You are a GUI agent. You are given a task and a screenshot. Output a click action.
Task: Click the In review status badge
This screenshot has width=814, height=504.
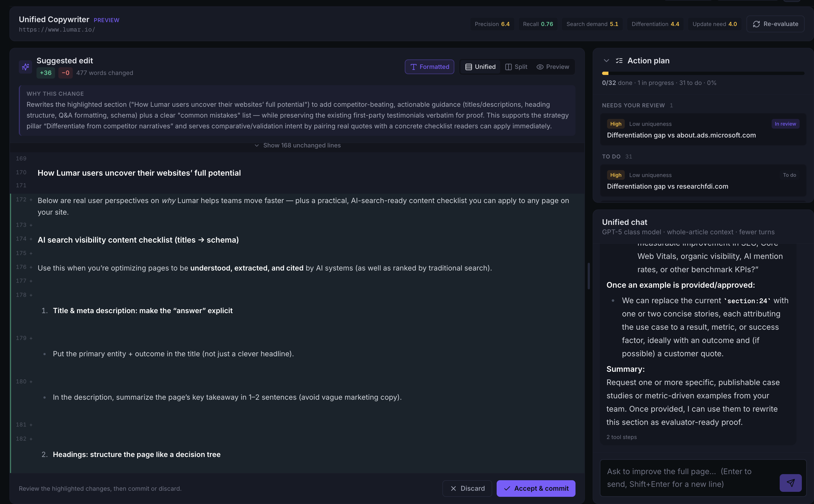[x=785, y=124]
